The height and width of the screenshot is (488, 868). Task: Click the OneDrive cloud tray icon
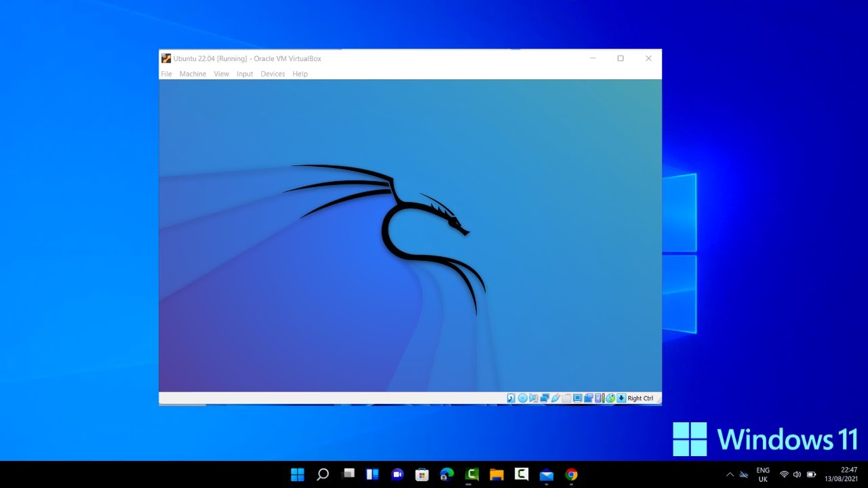[744, 474]
